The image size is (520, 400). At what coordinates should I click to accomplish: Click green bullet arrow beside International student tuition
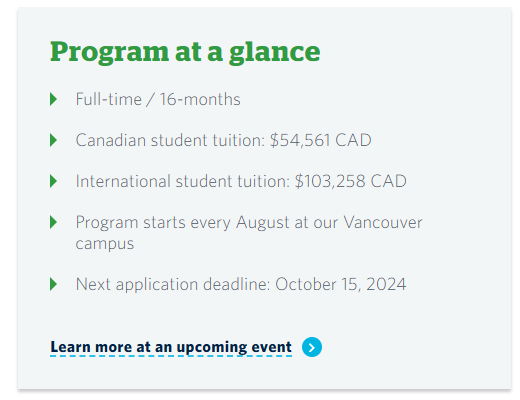53,181
